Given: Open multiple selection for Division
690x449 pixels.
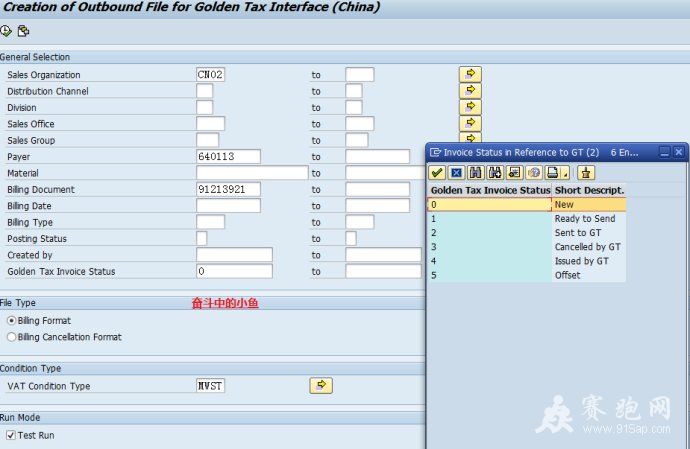Looking at the screenshot, I should pos(470,107).
